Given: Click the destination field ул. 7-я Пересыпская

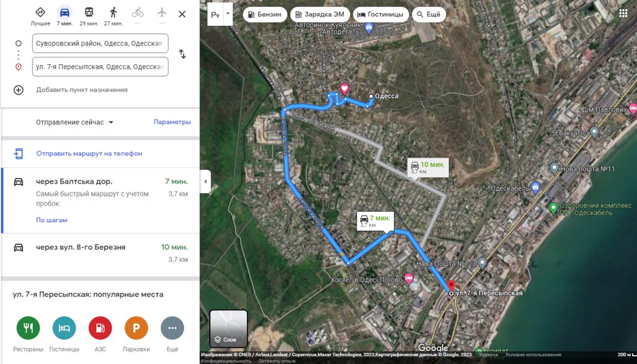Looking at the screenshot, I should pyautogui.click(x=100, y=66).
